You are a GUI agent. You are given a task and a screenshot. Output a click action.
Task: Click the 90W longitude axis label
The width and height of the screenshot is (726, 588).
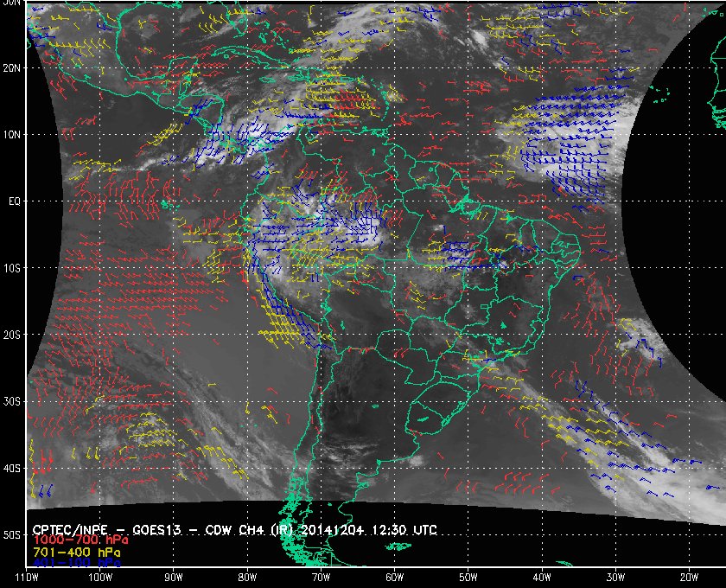(174, 578)
